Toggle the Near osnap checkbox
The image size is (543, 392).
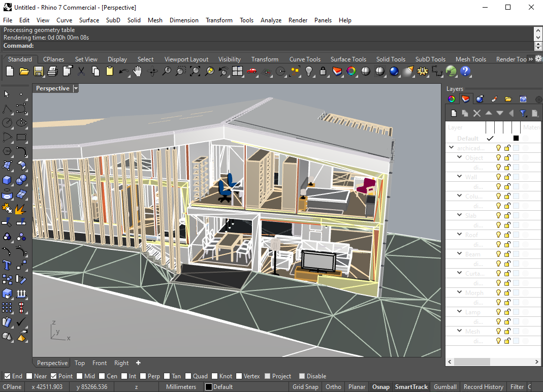click(29, 376)
